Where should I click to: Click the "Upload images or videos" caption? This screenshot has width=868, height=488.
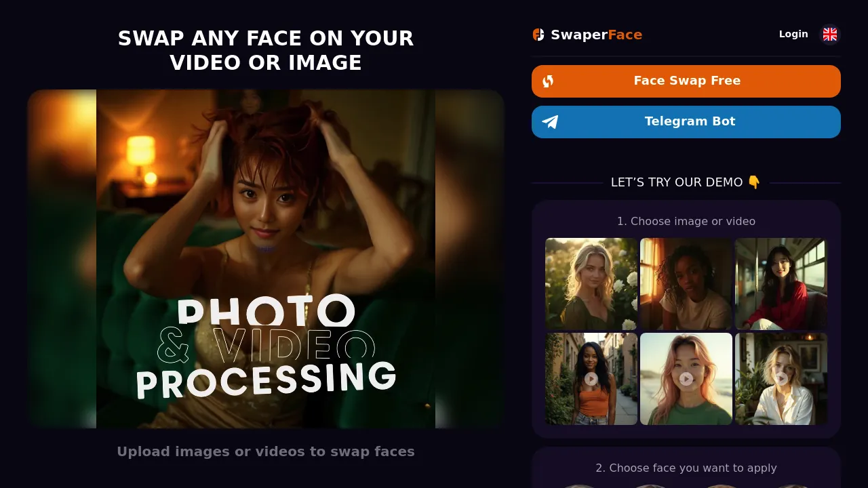266,451
